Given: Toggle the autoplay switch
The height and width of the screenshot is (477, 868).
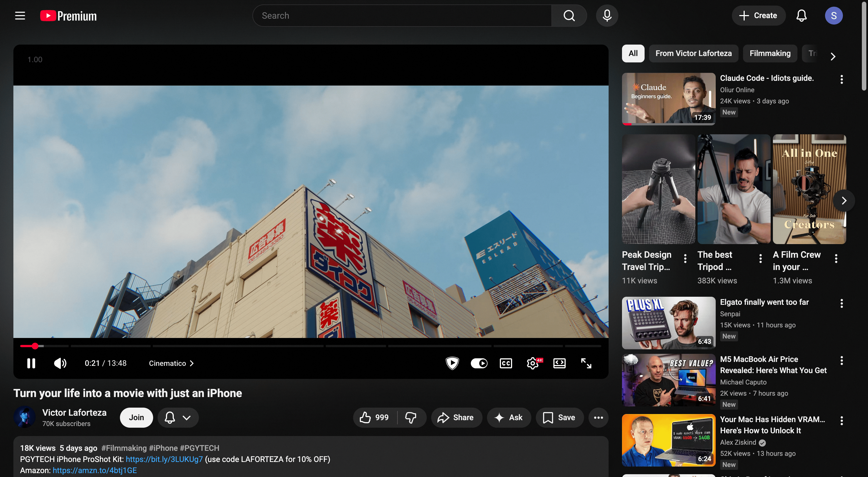Looking at the screenshot, I should [479, 363].
